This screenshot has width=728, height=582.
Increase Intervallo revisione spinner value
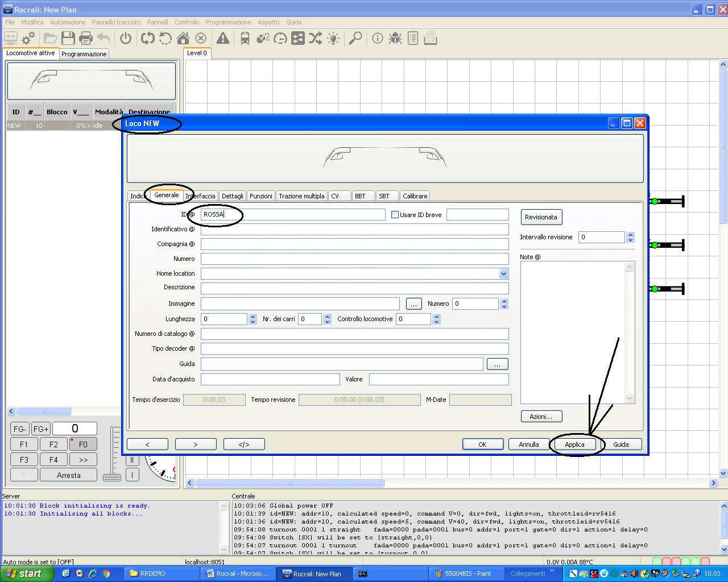point(630,234)
